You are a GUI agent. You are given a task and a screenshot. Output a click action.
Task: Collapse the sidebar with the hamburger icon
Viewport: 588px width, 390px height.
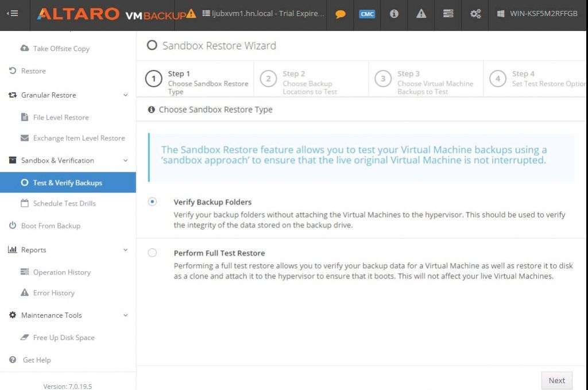[x=13, y=14]
